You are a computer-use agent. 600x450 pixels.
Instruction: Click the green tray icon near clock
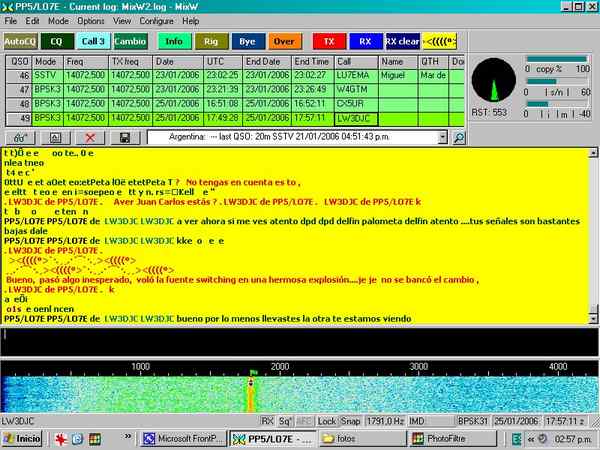(517, 439)
